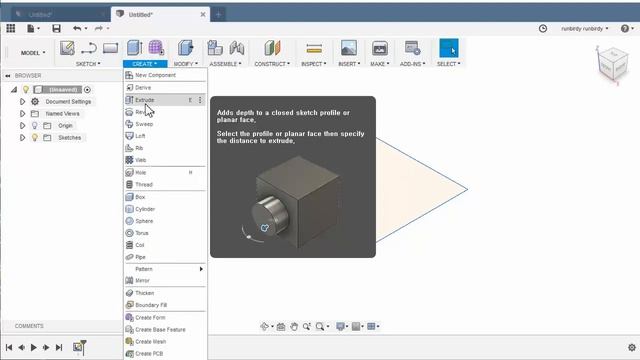Viewport: 640px width, 360px height.
Task: Toggle visibility bulb of Origin folder
Action: 35,126
